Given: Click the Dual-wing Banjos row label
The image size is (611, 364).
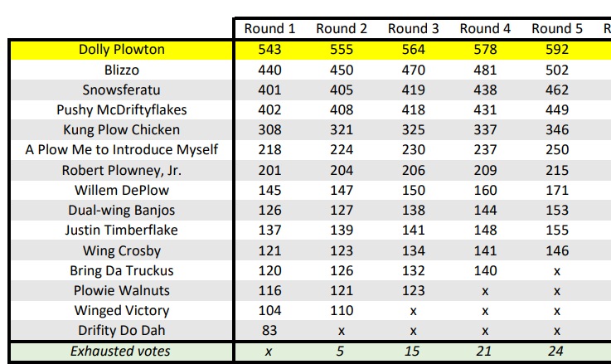Looking at the screenshot, I should tap(122, 210).
